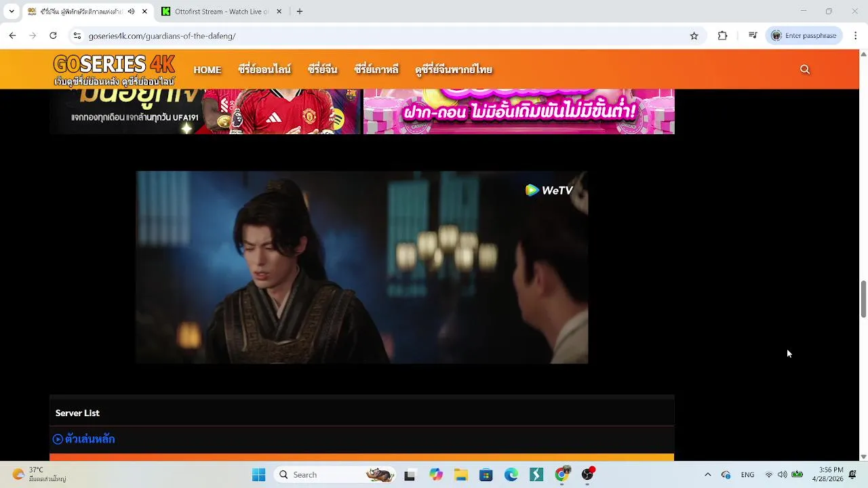The image size is (868, 488).
Task: Click the play circle icon beside ตัวเล่นหลัก
Action: pyautogui.click(x=58, y=439)
